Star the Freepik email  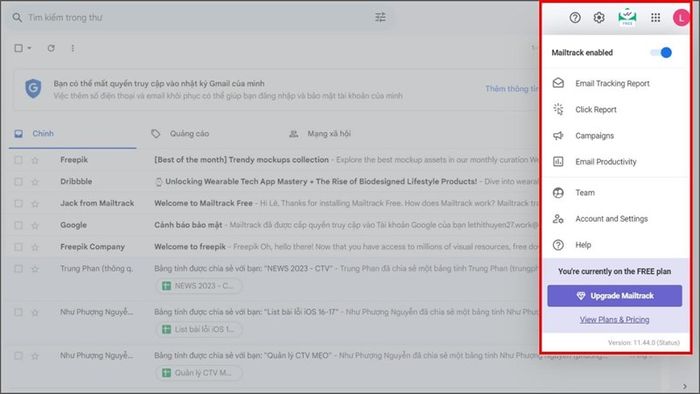(x=35, y=160)
